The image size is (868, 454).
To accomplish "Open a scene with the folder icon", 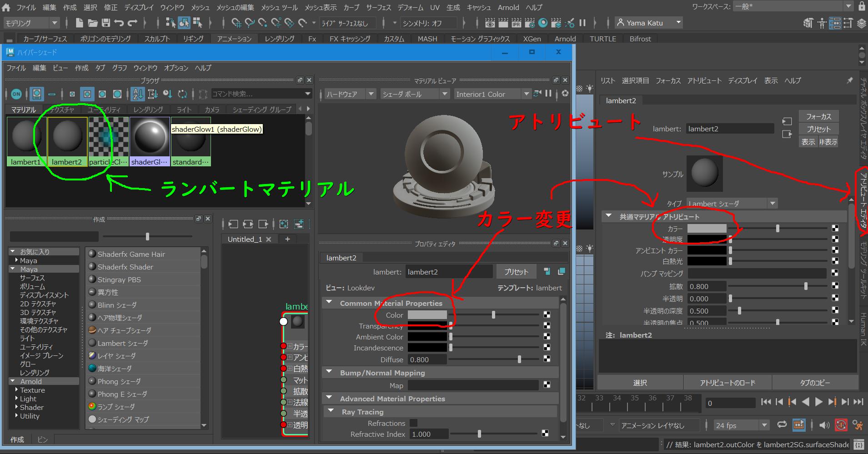I will tap(93, 23).
